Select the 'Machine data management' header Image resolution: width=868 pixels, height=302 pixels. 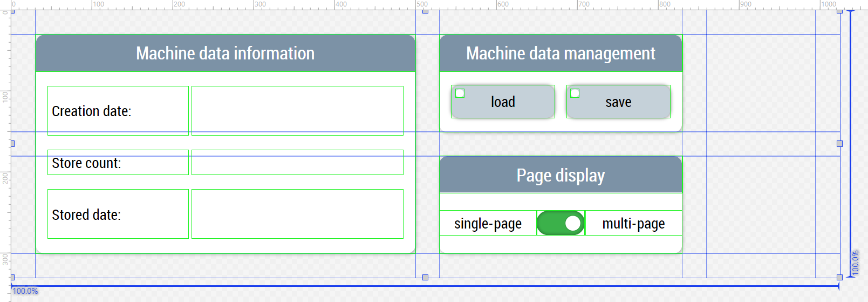click(561, 53)
